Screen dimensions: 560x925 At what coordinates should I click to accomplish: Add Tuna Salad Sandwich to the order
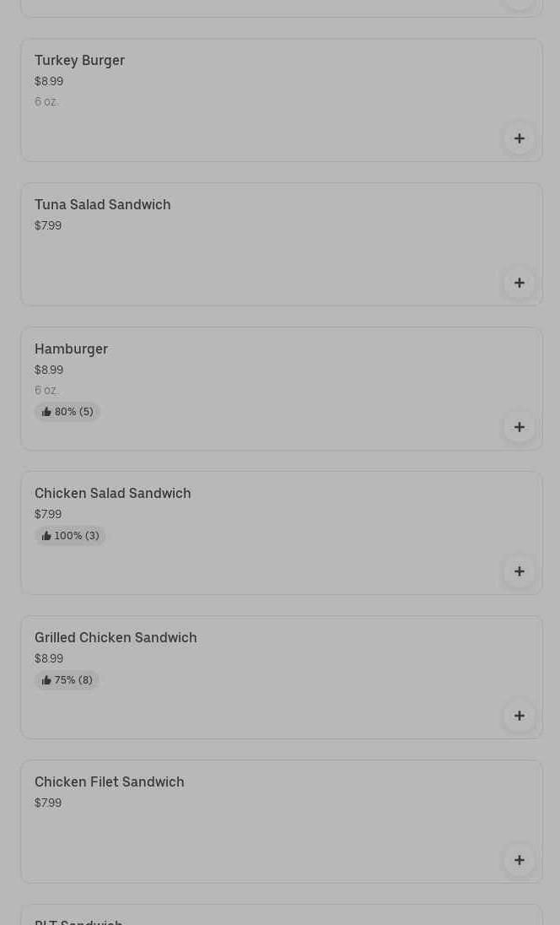(x=519, y=283)
